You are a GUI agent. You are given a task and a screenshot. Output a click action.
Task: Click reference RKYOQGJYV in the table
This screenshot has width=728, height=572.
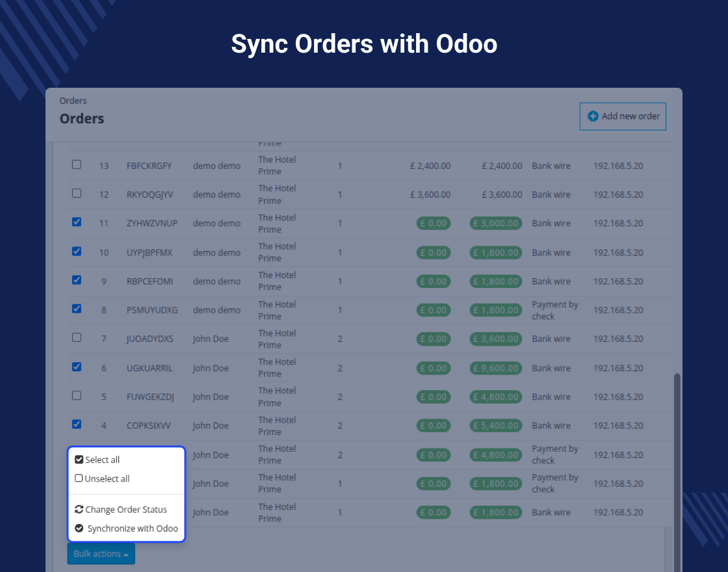[x=149, y=194]
